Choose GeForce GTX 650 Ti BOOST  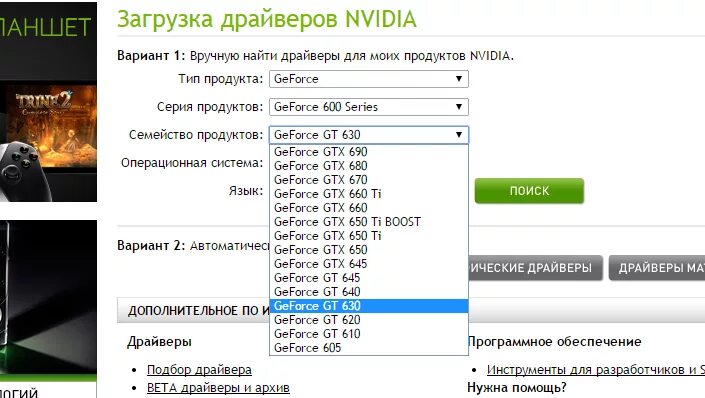pos(369,222)
